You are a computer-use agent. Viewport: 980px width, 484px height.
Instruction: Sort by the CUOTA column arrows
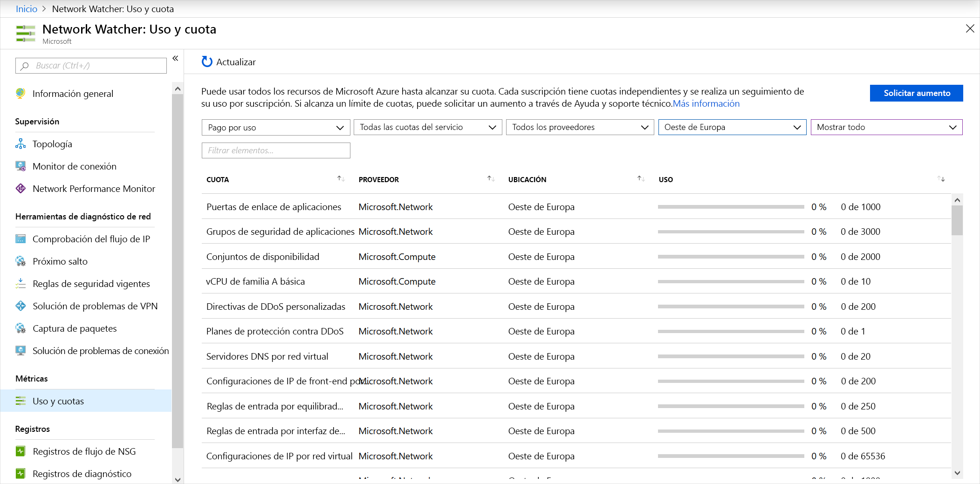pyautogui.click(x=341, y=179)
